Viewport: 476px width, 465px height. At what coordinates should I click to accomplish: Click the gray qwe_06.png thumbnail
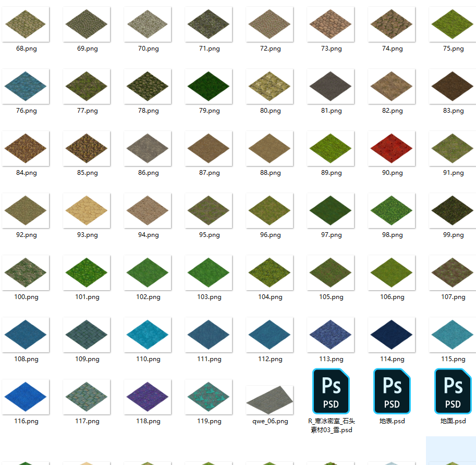[x=270, y=399]
